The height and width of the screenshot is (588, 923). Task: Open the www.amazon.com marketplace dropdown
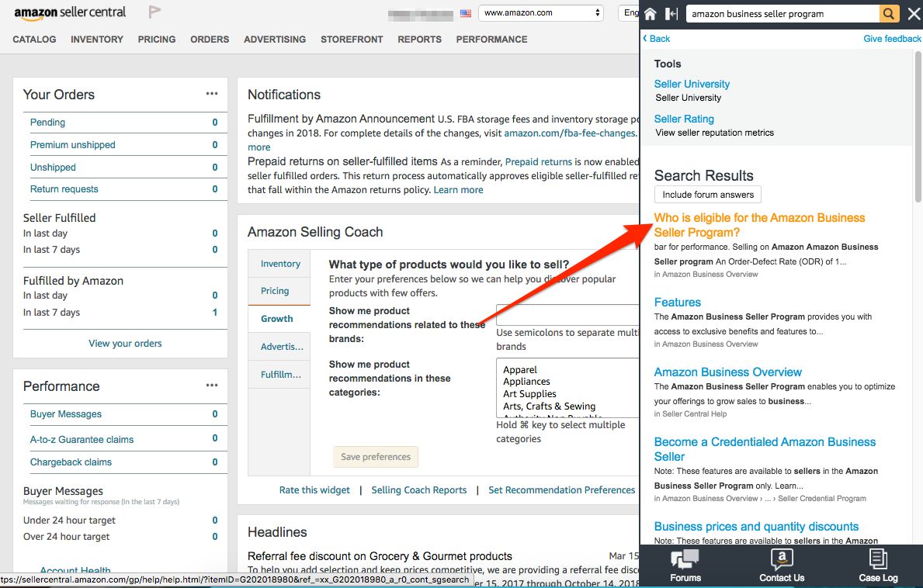pos(541,13)
